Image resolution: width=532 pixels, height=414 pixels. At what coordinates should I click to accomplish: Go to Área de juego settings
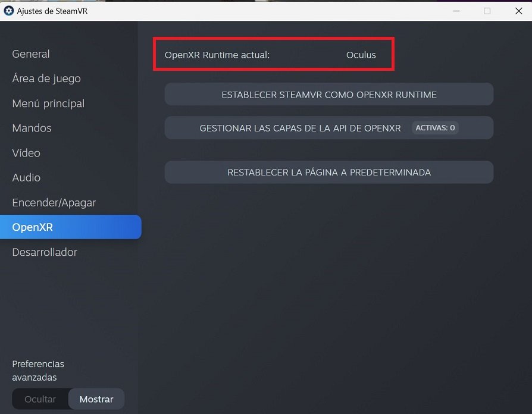point(46,79)
